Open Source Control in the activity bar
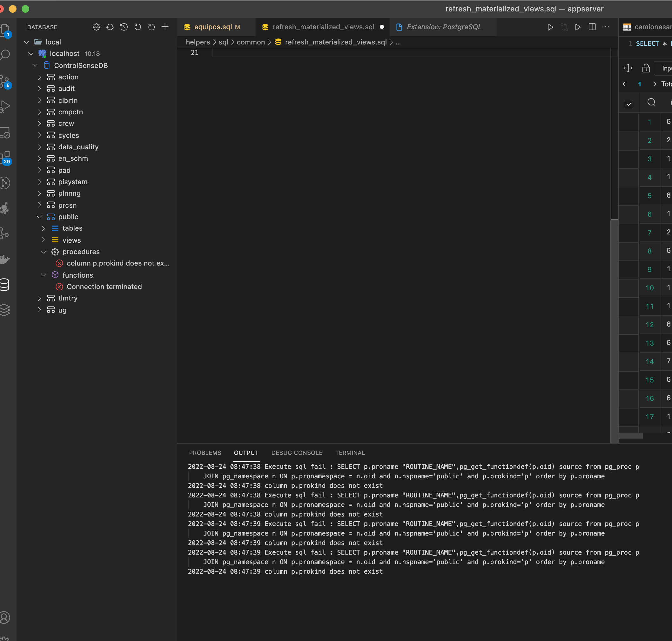This screenshot has width=672, height=641. pos(5,81)
